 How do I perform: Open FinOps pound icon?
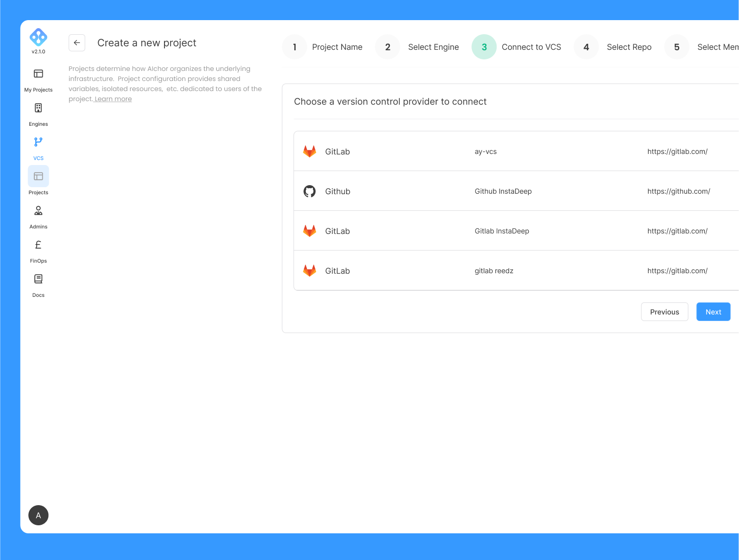pyautogui.click(x=38, y=245)
